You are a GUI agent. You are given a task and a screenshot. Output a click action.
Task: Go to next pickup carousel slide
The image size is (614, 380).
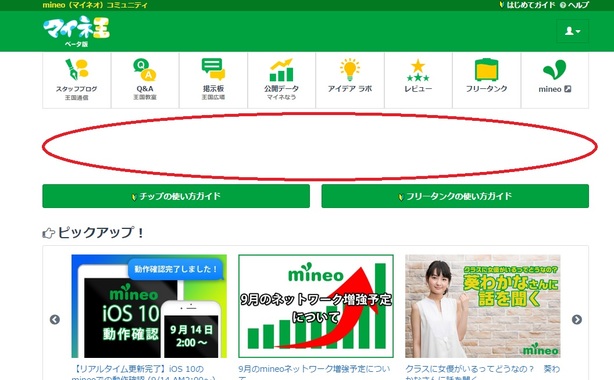tap(576, 319)
